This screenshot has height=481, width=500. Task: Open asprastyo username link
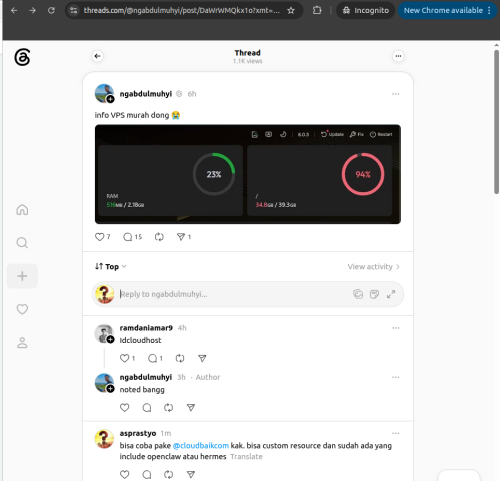[138, 433]
